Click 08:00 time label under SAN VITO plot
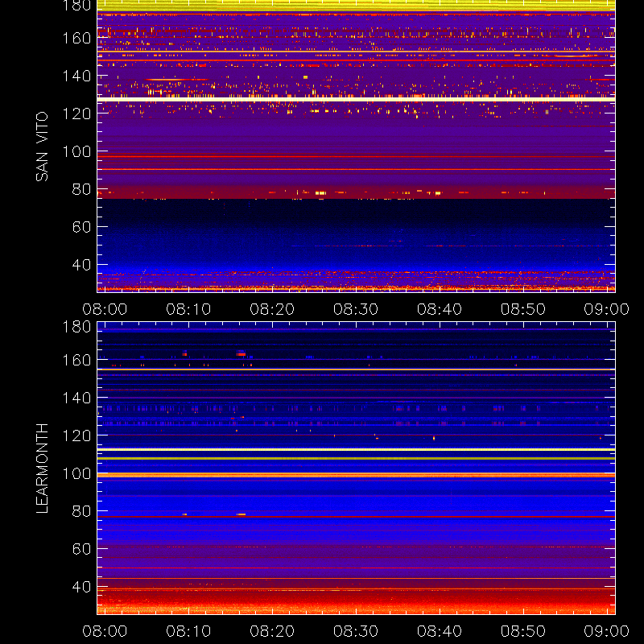 tap(105, 309)
